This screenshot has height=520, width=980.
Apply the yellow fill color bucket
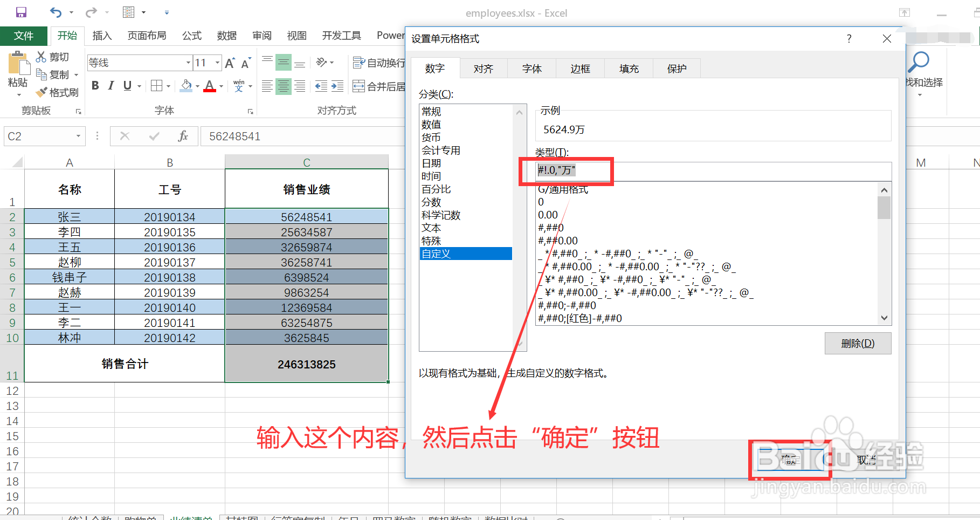[186, 86]
